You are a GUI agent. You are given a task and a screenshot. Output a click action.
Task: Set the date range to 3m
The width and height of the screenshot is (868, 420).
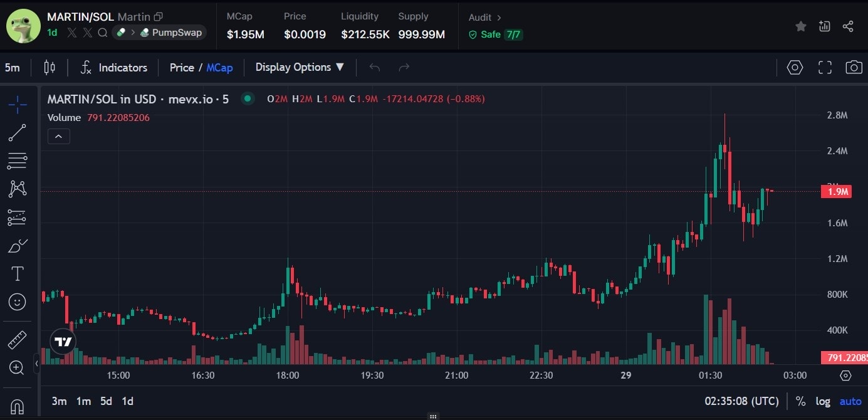click(59, 401)
